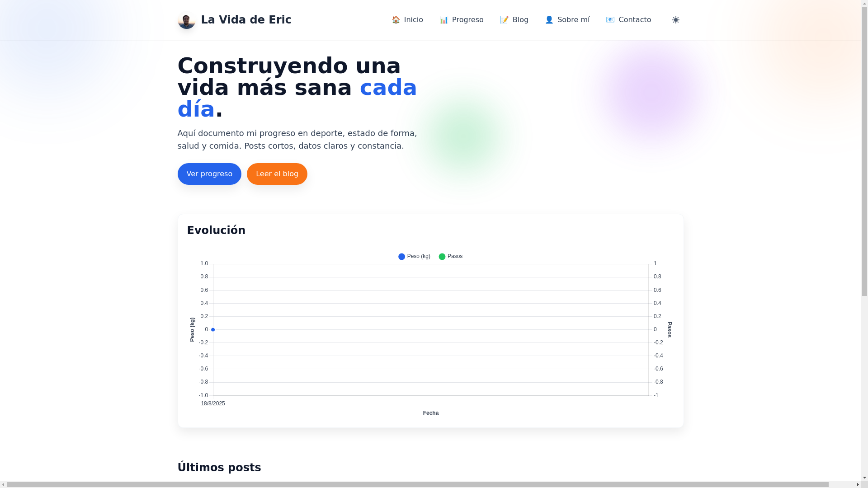Viewport: 868px width, 488px height.
Task: Click the Fecha axis title
Action: click(431, 413)
